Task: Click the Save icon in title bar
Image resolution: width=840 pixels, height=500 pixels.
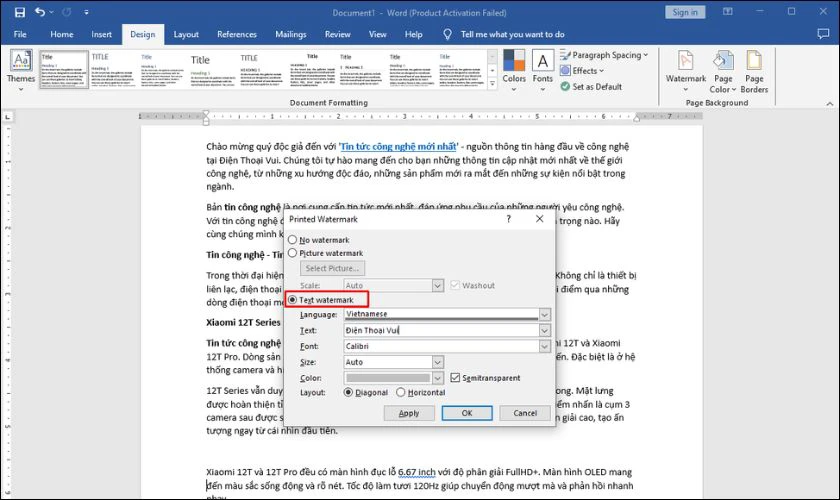Action: [20, 12]
